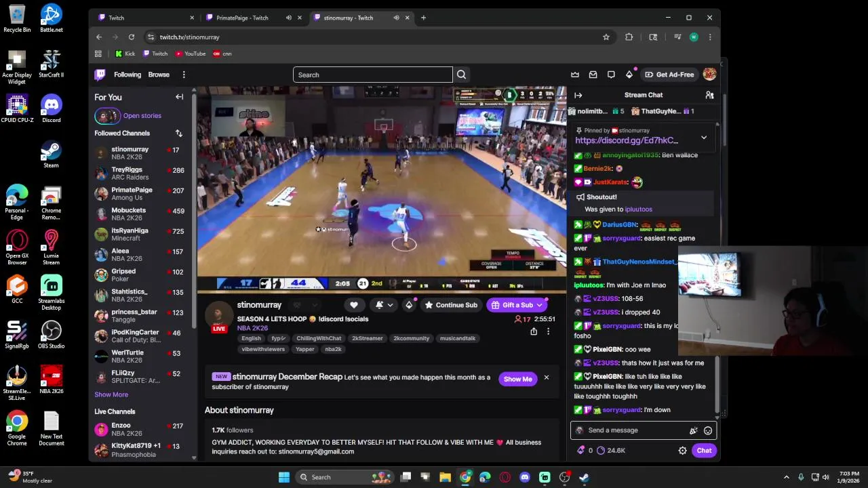Open the pinned discord.gg link
Screen dimensions: 868x488
click(x=627, y=140)
